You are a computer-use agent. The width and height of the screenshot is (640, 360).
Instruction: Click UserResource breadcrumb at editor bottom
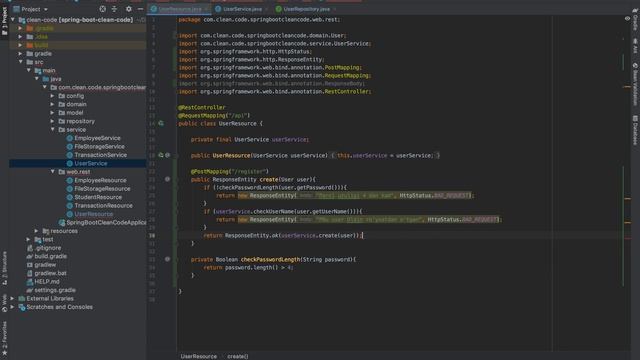pos(199,356)
